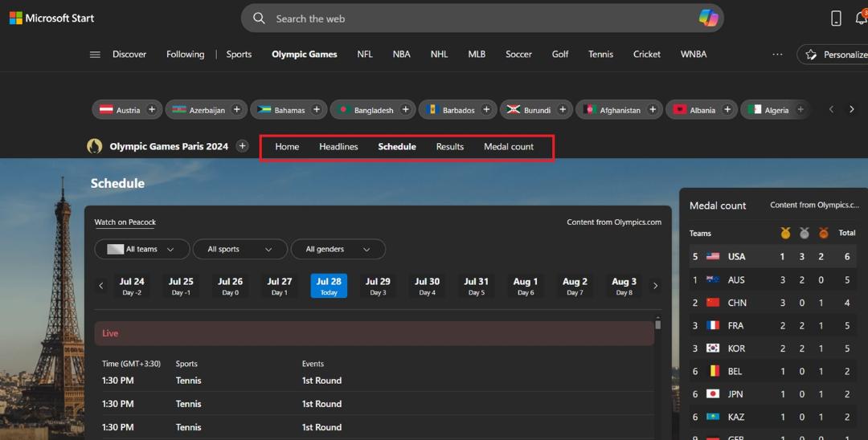The image size is (868, 440).
Task: Follow Afghanistan with plus icon
Action: click(653, 109)
